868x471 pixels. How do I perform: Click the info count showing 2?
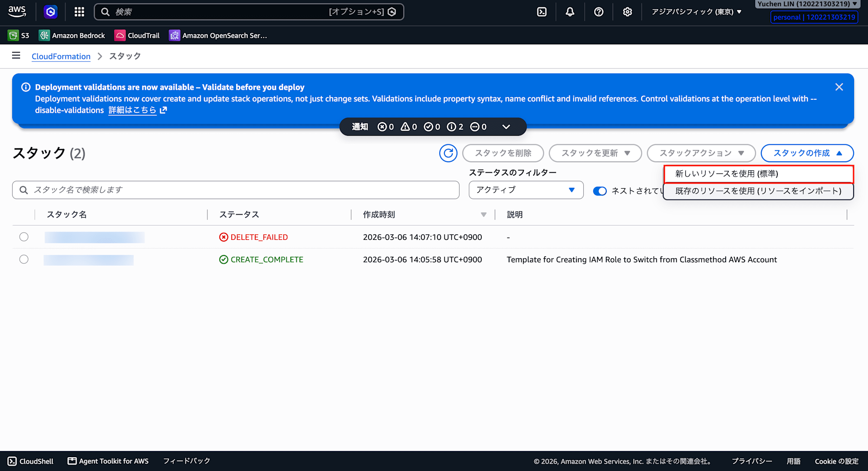(x=455, y=127)
